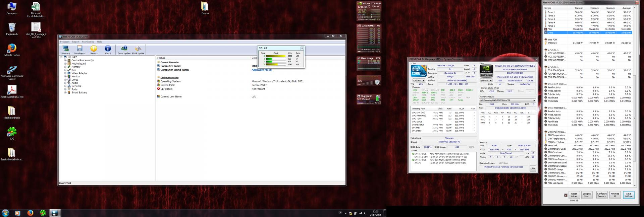The height and width of the screenshot is (217, 644).
Task: Click the Configure Sensors button
Action: (602, 195)
